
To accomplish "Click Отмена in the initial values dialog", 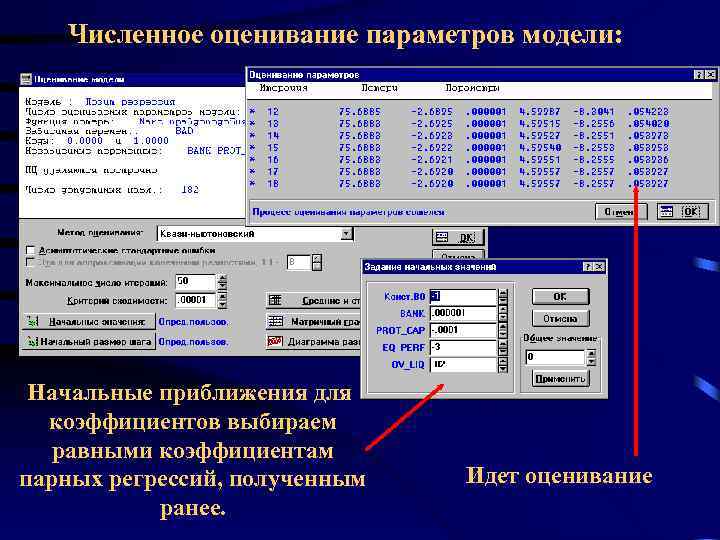I will click(560, 318).
